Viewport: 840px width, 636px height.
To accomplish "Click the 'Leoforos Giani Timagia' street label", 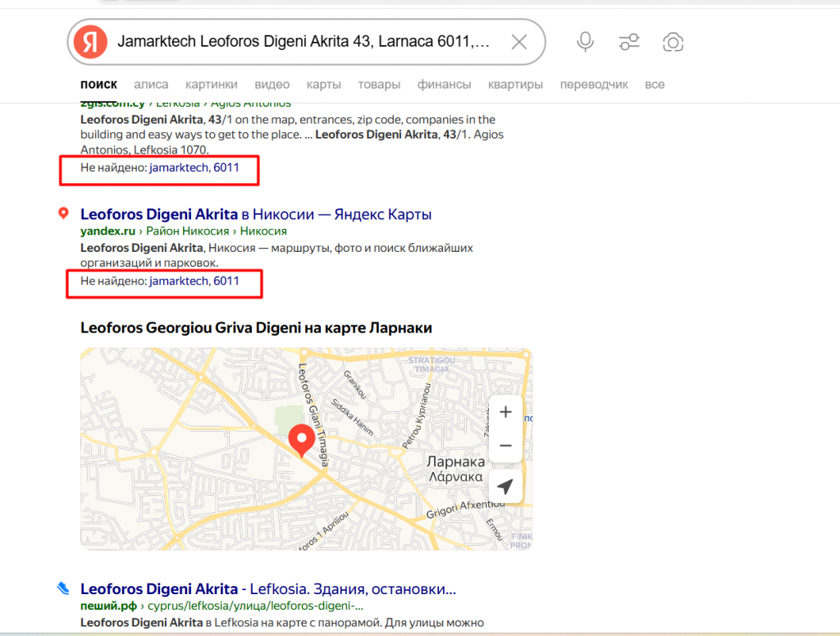I will pyautogui.click(x=313, y=414).
